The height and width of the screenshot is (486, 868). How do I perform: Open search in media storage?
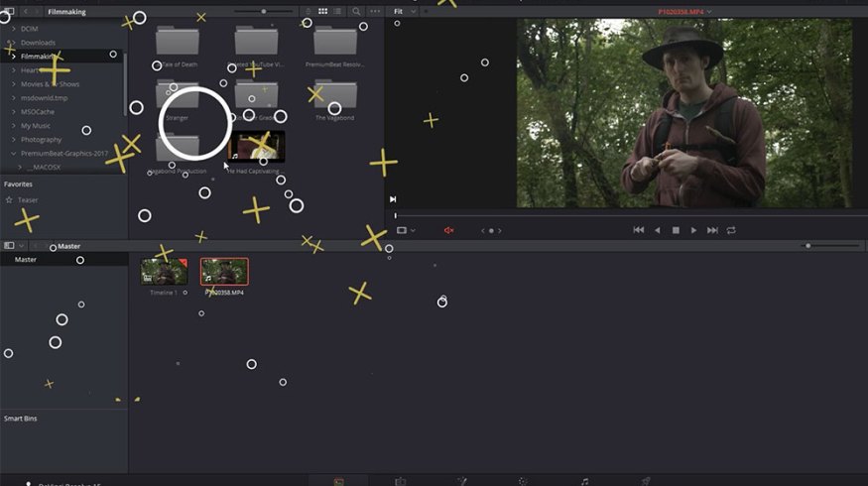pyautogui.click(x=356, y=12)
